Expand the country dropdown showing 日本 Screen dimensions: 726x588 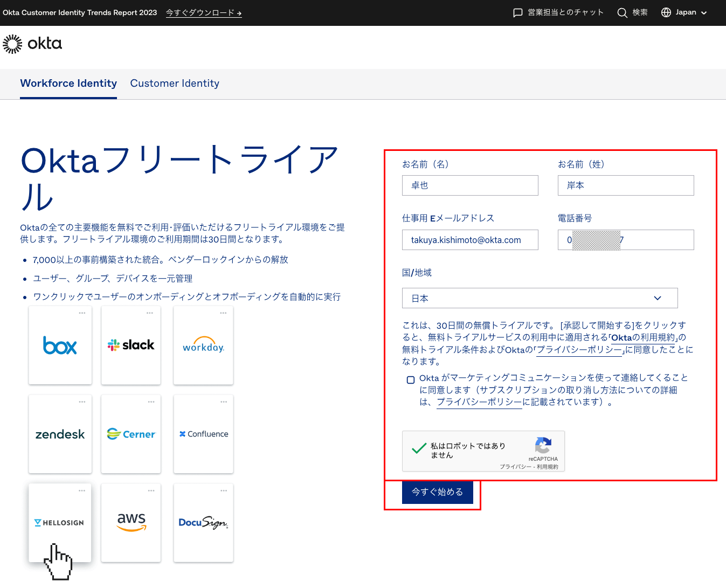coord(540,298)
